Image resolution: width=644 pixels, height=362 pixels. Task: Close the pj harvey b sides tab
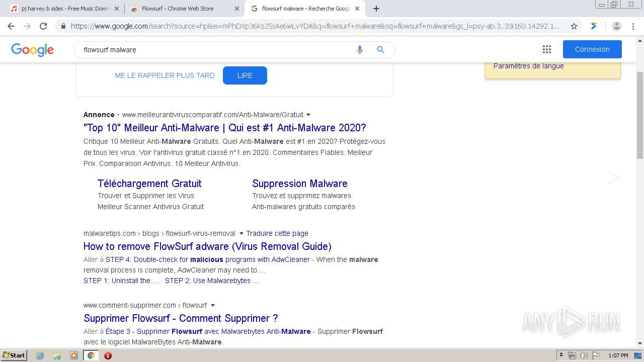point(117,9)
